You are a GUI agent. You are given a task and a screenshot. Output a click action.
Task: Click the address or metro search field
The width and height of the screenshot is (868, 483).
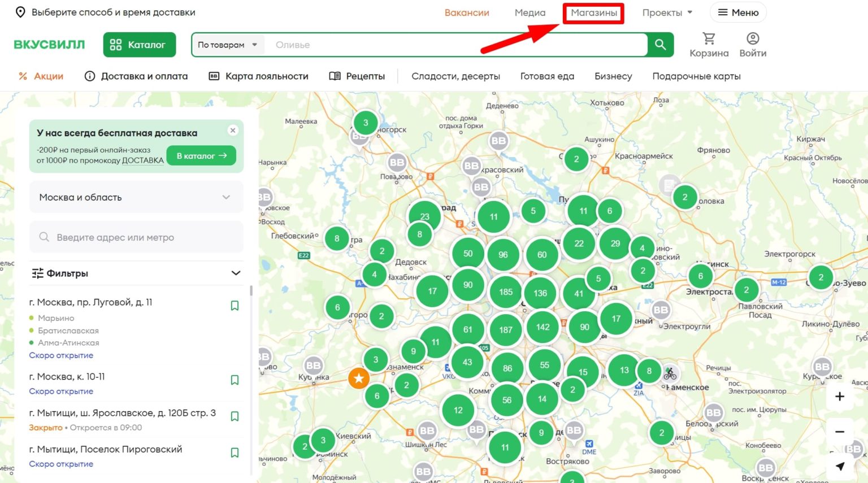[x=136, y=237]
